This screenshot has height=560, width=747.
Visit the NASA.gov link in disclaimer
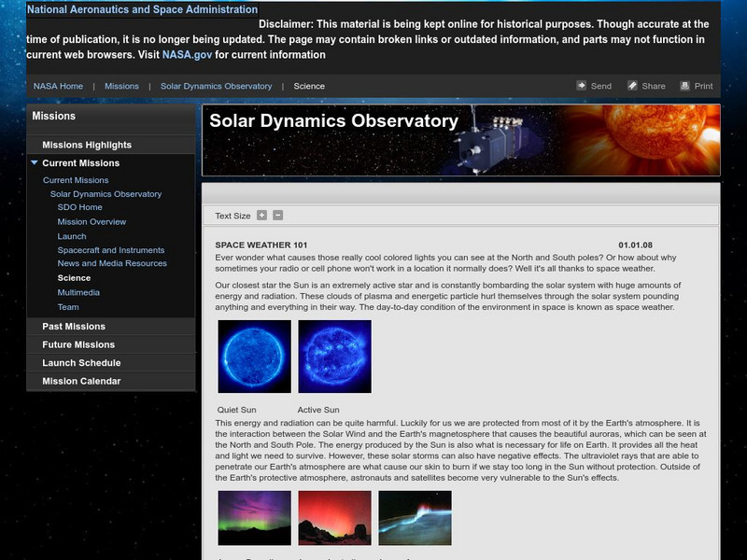pyautogui.click(x=187, y=55)
